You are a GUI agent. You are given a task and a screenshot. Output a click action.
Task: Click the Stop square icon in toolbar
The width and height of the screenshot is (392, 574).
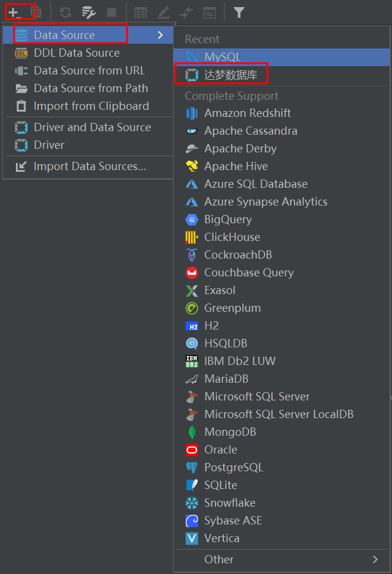click(x=112, y=13)
